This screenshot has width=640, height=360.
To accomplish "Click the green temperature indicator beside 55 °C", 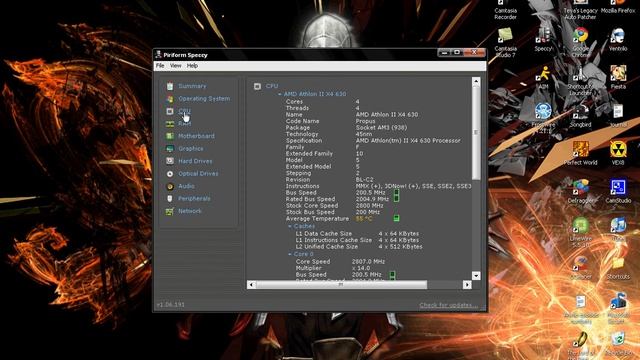I will (x=396, y=218).
